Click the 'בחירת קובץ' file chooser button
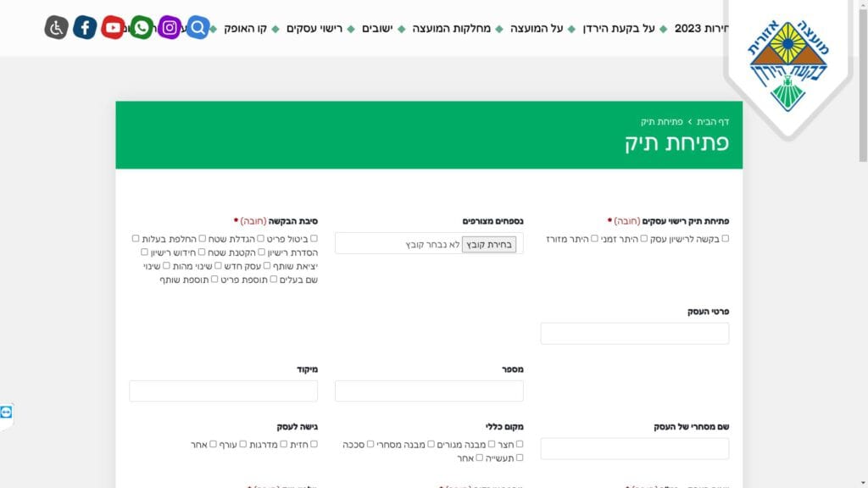868x488 pixels. [489, 245]
